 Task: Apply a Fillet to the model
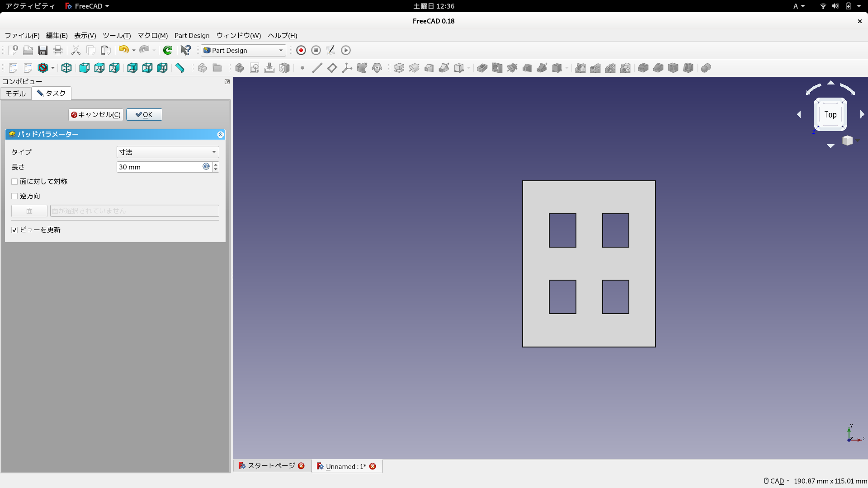(x=643, y=68)
